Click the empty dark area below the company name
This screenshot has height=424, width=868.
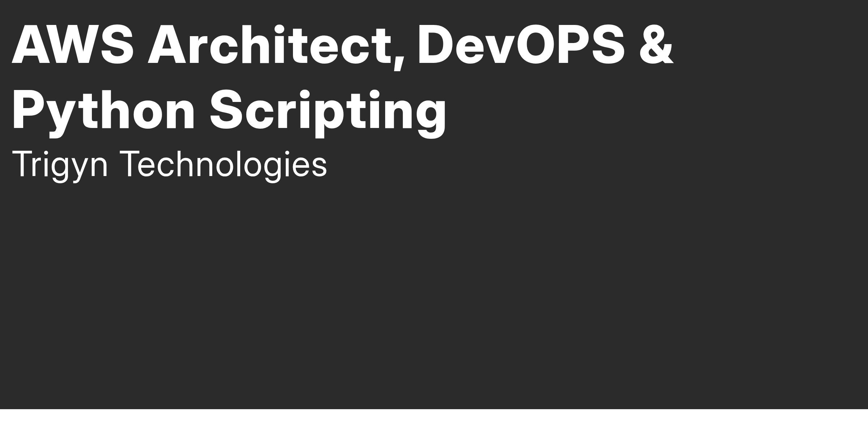pyautogui.click(x=434, y=296)
